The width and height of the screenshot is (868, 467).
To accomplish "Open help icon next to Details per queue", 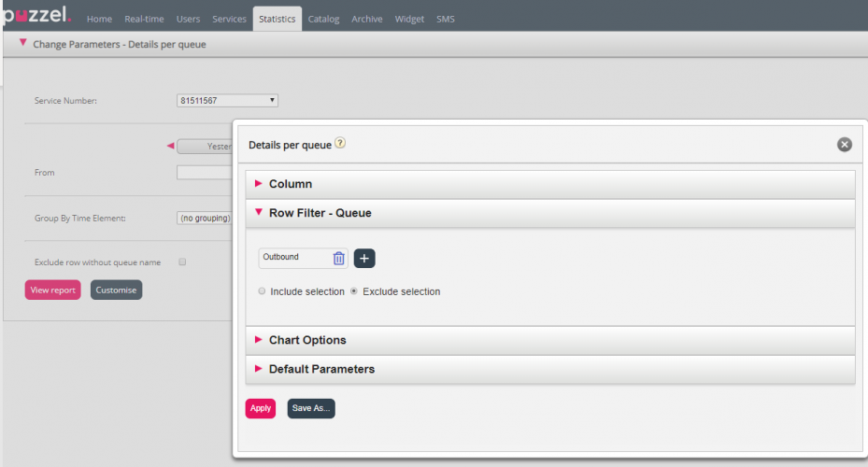I will [x=340, y=144].
